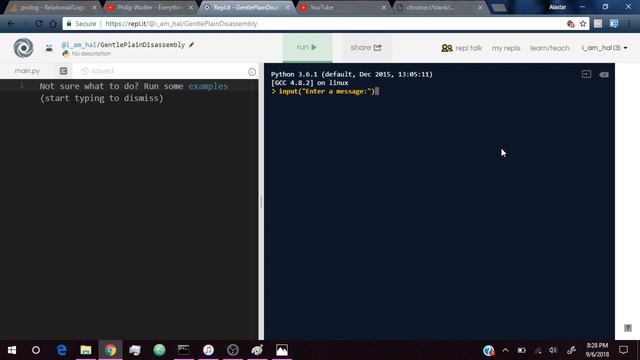This screenshot has width=640, height=360.
Task: Pop out the console in new window
Action: (x=586, y=74)
